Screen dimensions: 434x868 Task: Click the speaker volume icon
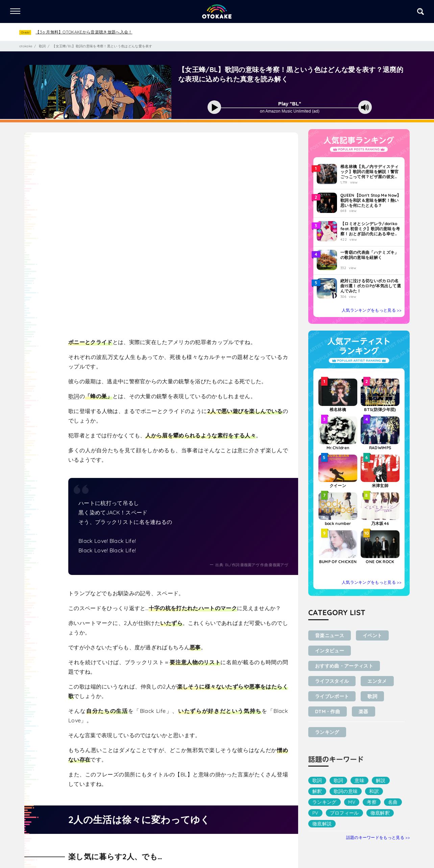tap(365, 107)
